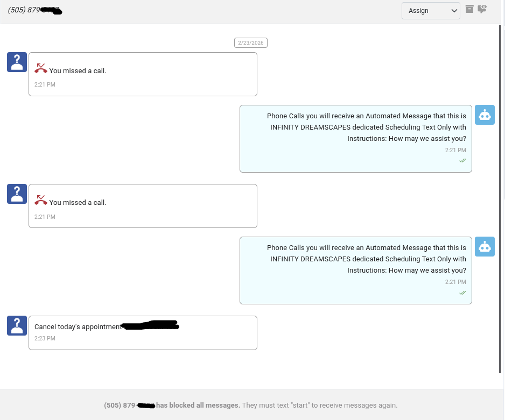505x420 pixels.
Task: Click avatar beside Cancel today's appointment message
Action: point(17,325)
